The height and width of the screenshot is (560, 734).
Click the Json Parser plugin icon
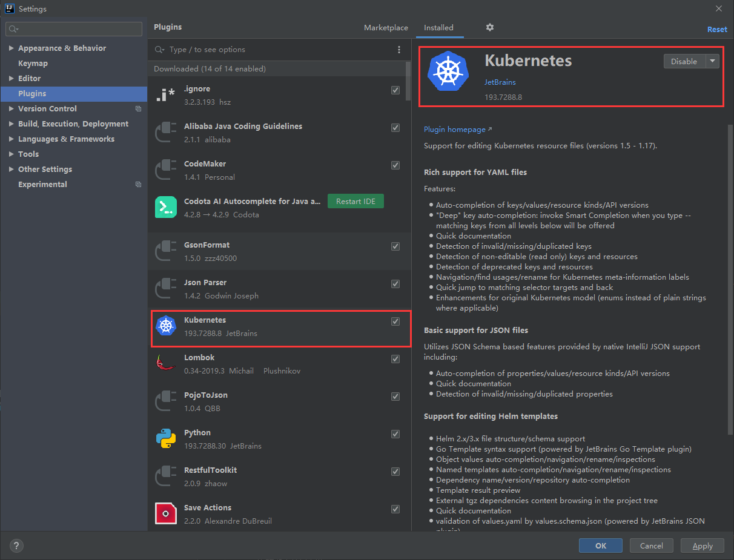point(166,289)
